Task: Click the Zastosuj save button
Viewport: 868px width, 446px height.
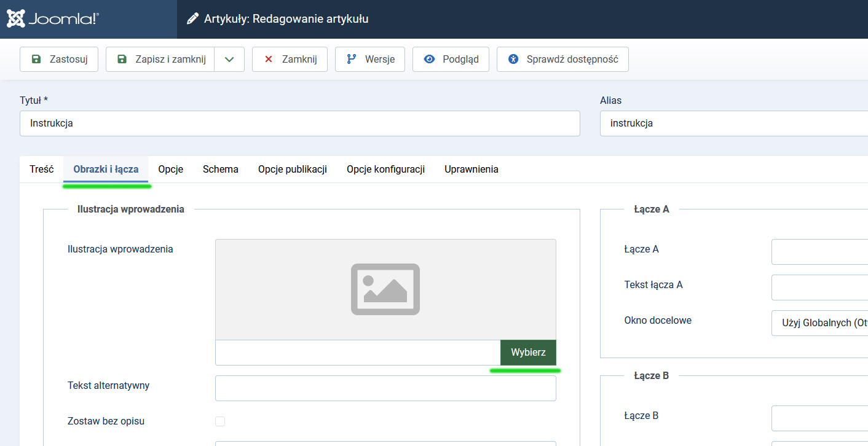Action: coord(59,60)
